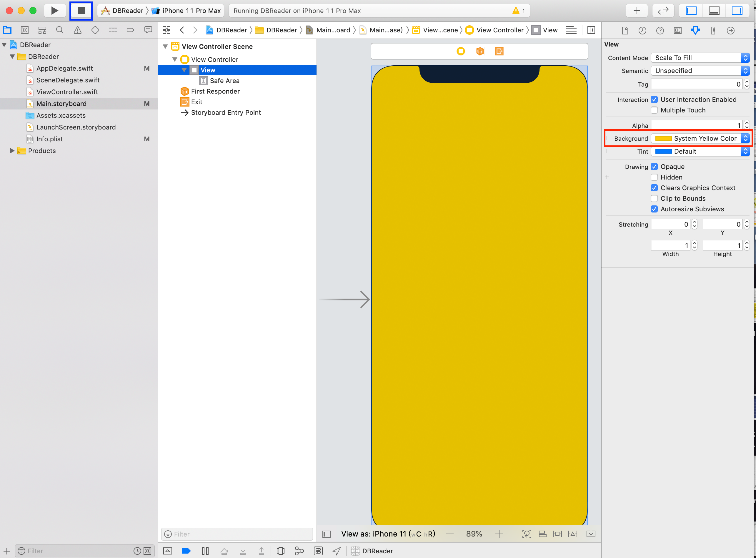Screen dimensions: 756x558
Task: Go forward in editor history
Action: [x=195, y=30]
